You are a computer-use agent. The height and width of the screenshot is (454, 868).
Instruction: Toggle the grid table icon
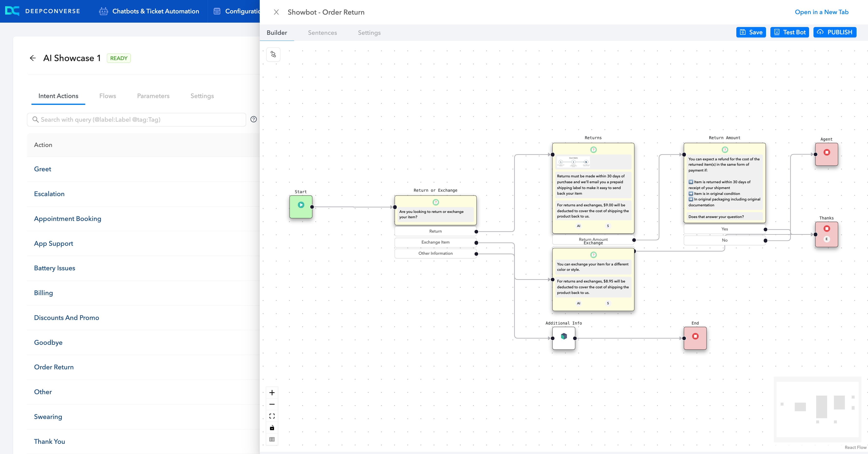[272, 439]
